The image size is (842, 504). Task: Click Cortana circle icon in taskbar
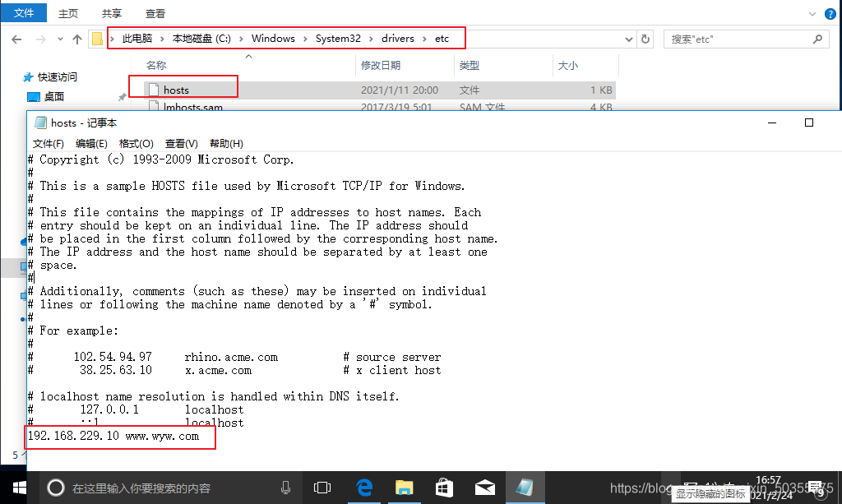pos(56,488)
